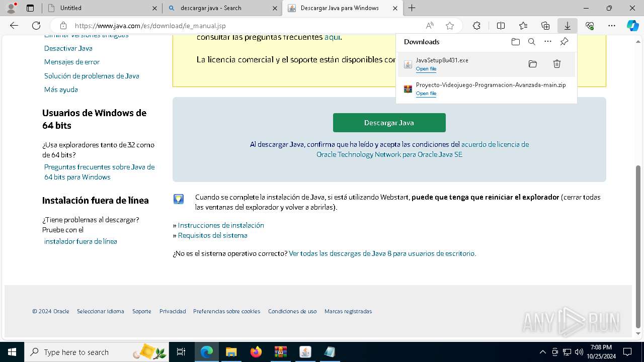Screen dimensions: 644x362
Task: Open Más ayuda sidebar link
Action: click(61, 89)
